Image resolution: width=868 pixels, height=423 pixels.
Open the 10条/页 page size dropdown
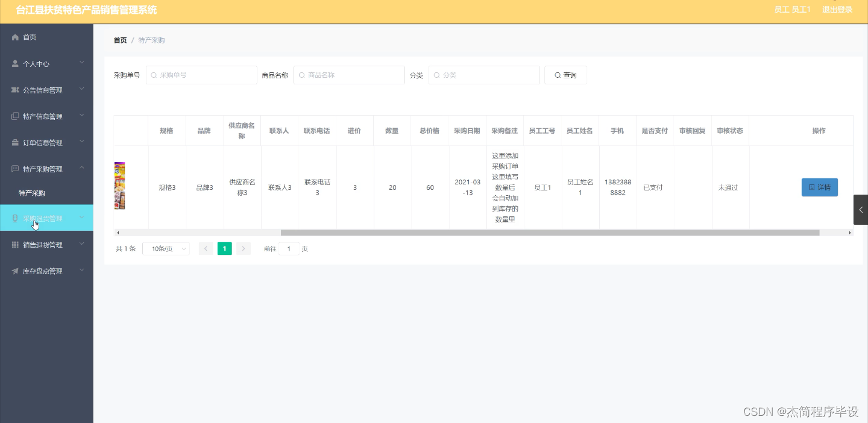(x=166, y=249)
